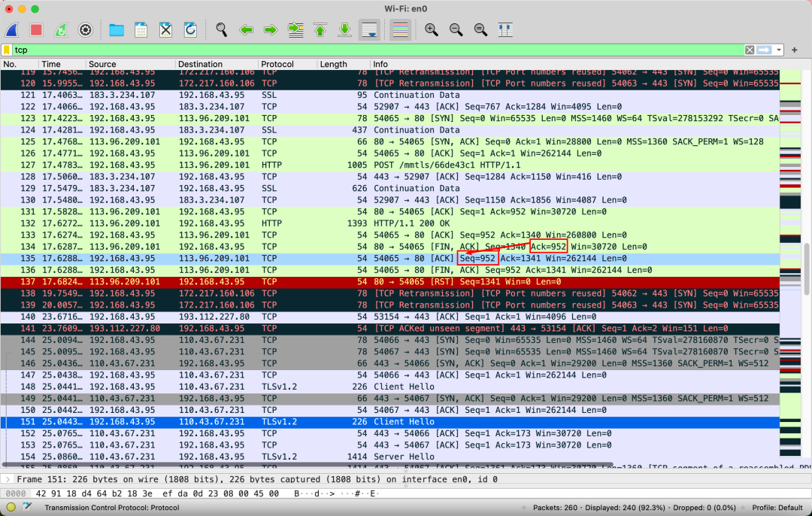This screenshot has height=516, width=812.
Task: Sort by the Destination column header
Action: click(216, 64)
